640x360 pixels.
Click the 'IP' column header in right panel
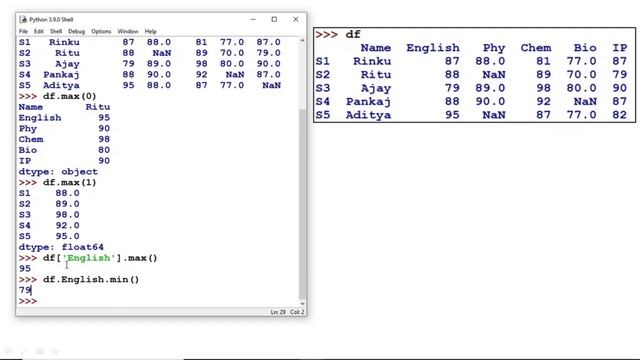[620, 48]
